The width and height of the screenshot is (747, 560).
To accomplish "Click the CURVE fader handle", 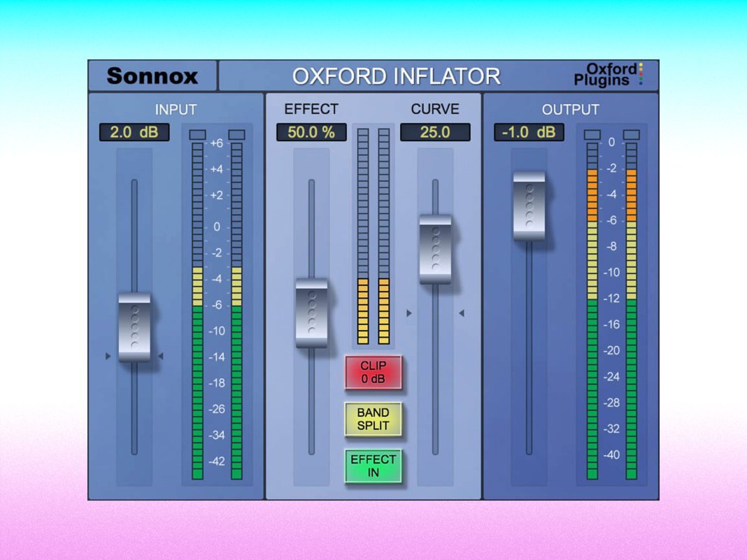I will pyautogui.click(x=435, y=250).
